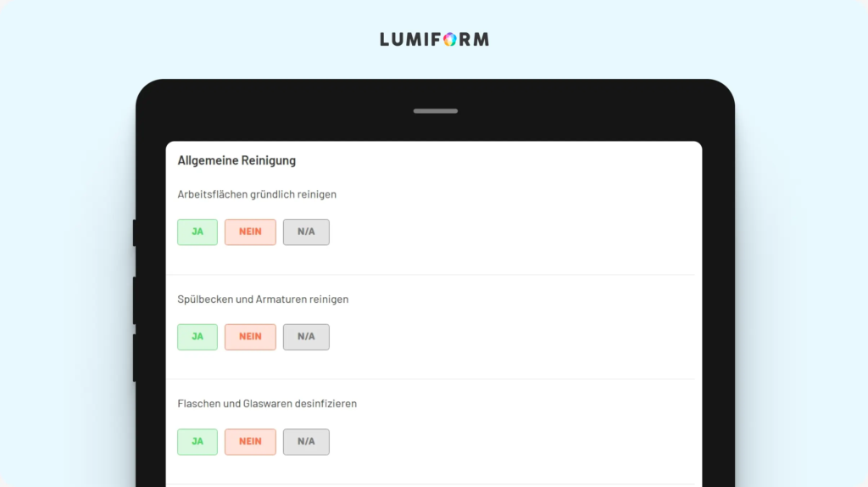Select JA for Arbeitsflächen gründlich reinigen
This screenshot has height=487, width=868.
coord(198,232)
